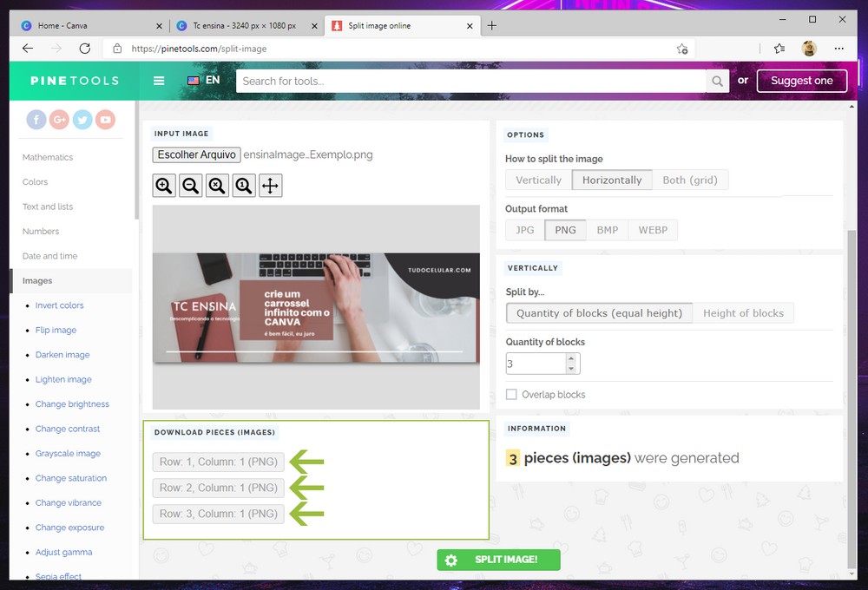Switch to the Home - Canva tab
The width and height of the screenshot is (868, 590).
click(87, 26)
